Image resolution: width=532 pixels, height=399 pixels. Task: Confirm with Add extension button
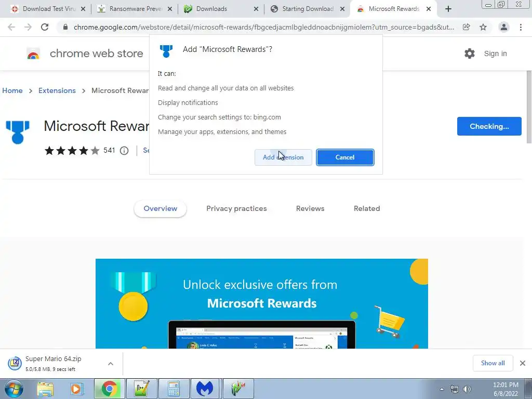283,157
